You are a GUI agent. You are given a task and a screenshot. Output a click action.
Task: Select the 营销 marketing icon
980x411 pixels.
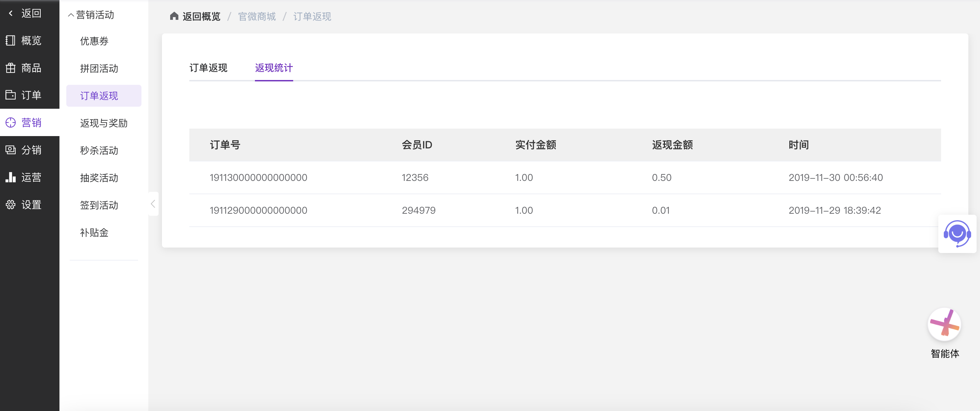(11, 122)
